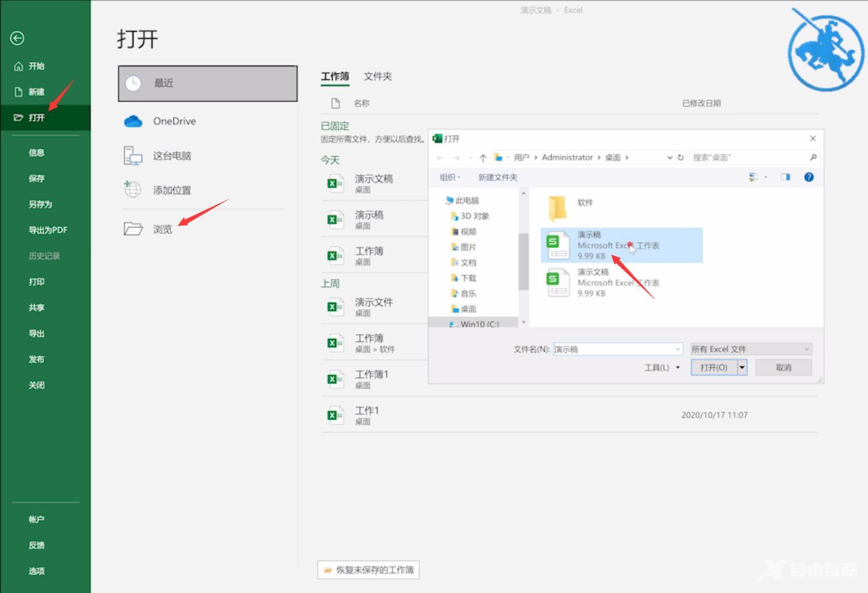Click 取消 to cancel the dialog
Screen dimensions: 868x593
coord(783,368)
